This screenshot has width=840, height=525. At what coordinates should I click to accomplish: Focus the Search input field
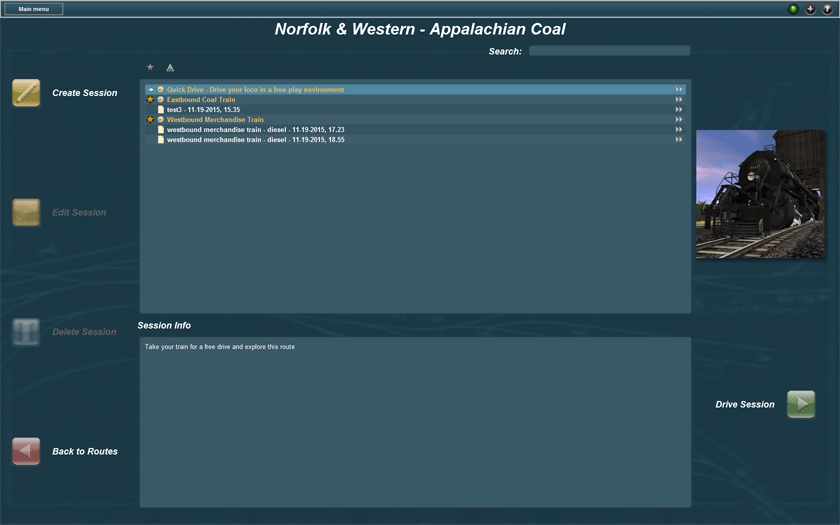(x=609, y=50)
